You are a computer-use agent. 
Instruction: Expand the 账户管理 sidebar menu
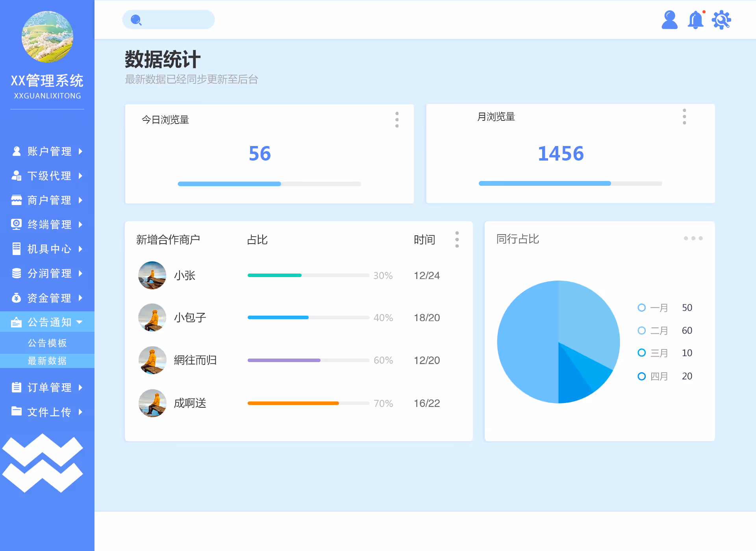[49, 152]
